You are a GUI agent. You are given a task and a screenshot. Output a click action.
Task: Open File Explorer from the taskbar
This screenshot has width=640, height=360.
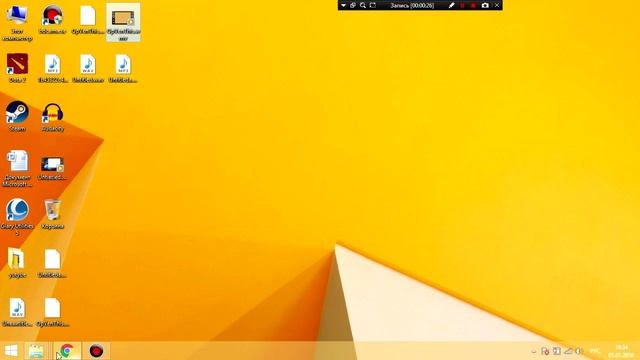[36, 351]
